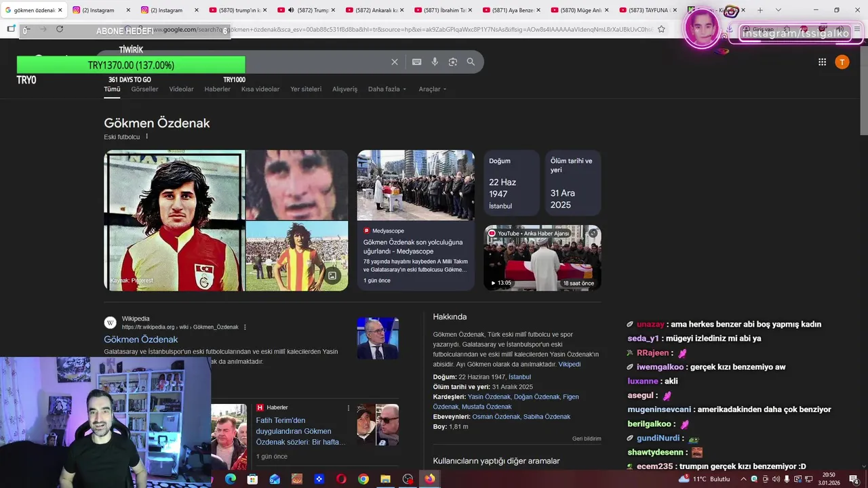Open the Gökmen Özdenak Wikipedia result

pyautogui.click(x=140, y=340)
